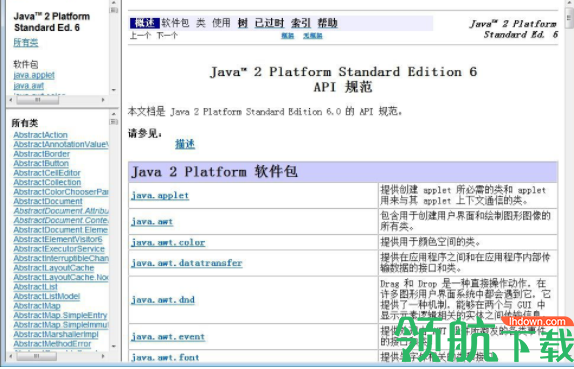Image resolution: width=574 pixels, height=369 pixels.
Task: Click the package frame vertical scrollbar down arrow
Action: point(114,90)
